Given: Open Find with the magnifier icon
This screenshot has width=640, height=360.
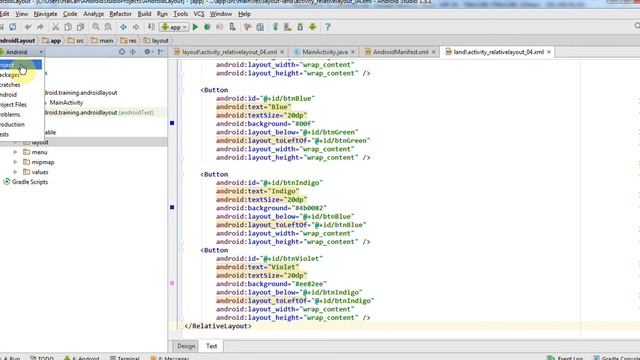Looking at the screenshot, I should click(x=96, y=27).
